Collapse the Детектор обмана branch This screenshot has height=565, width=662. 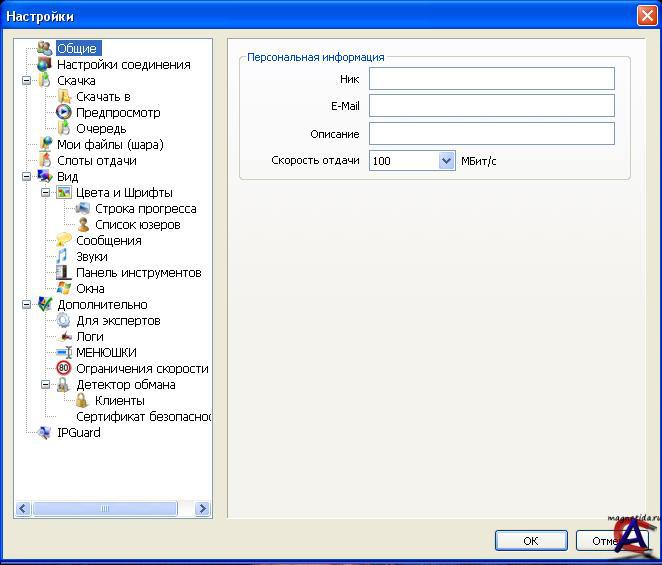(x=46, y=385)
